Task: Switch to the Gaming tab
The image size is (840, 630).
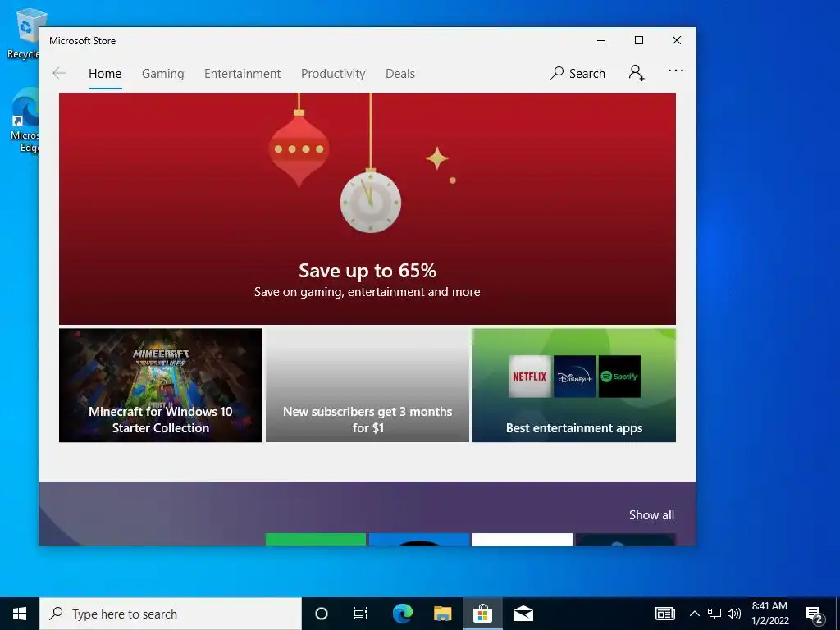Action: (163, 74)
